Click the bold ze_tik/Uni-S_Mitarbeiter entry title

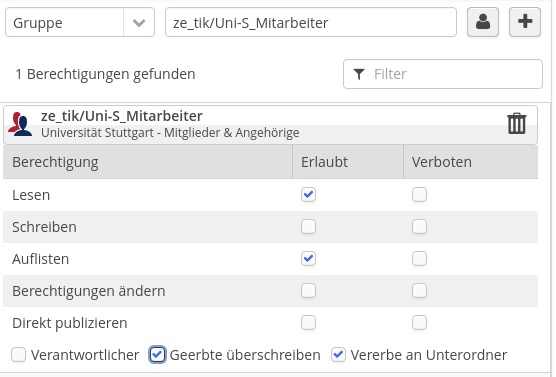[122, 116]
